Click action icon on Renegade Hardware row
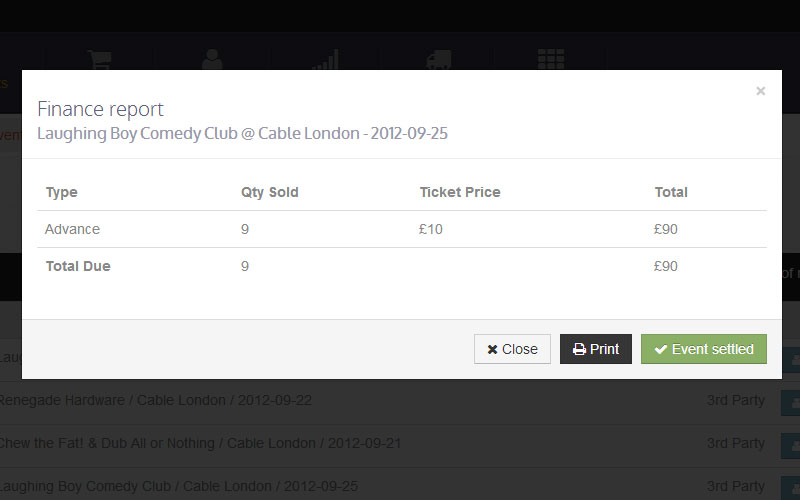 point(791,401)
